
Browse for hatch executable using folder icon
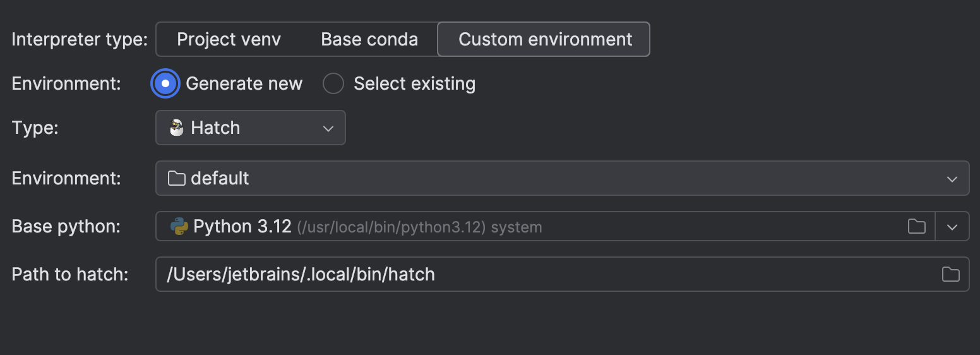coord(950,274)
